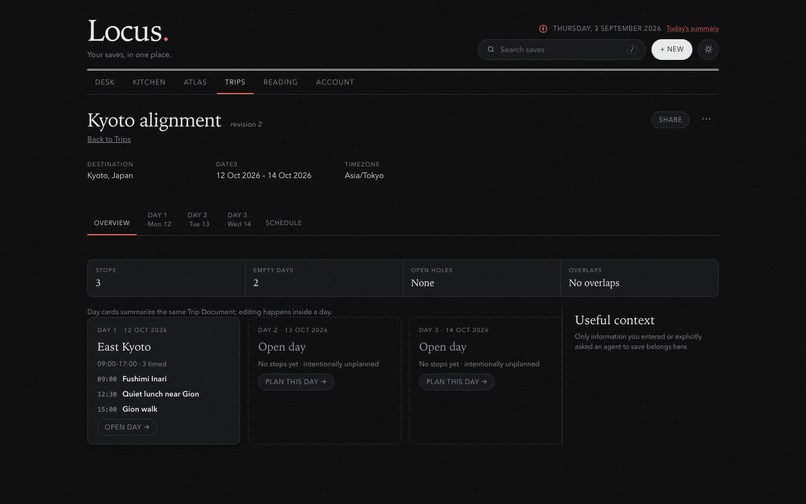This screenshot has height=504, width=806.
Task: Go to the Desk section
Action: coord(105,82)
